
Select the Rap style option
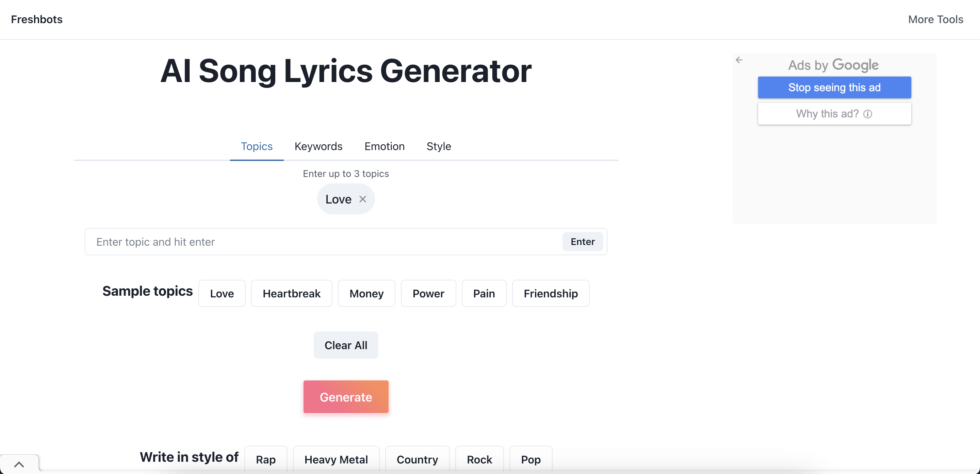click(266, 460)
